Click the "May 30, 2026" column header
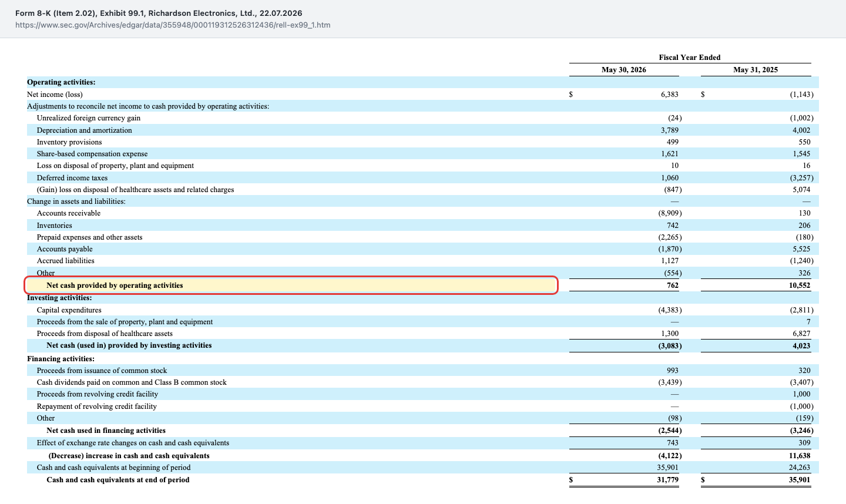 point(624,69)
